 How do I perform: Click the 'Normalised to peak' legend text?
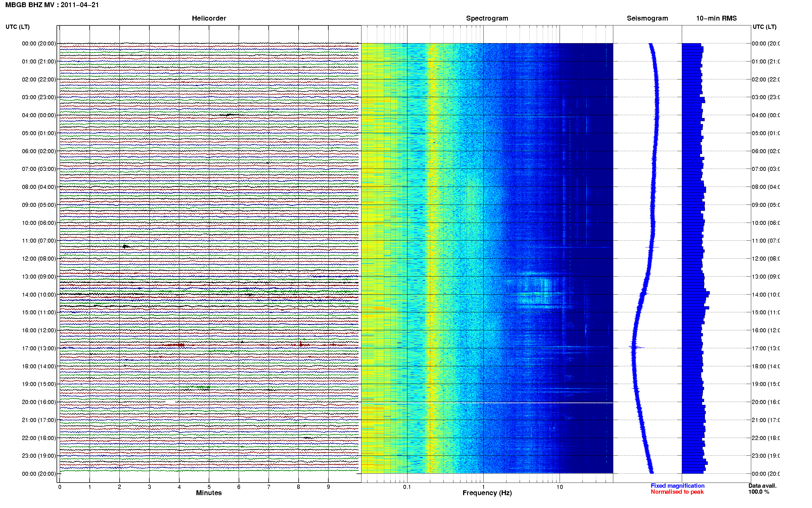click(677, 492)
